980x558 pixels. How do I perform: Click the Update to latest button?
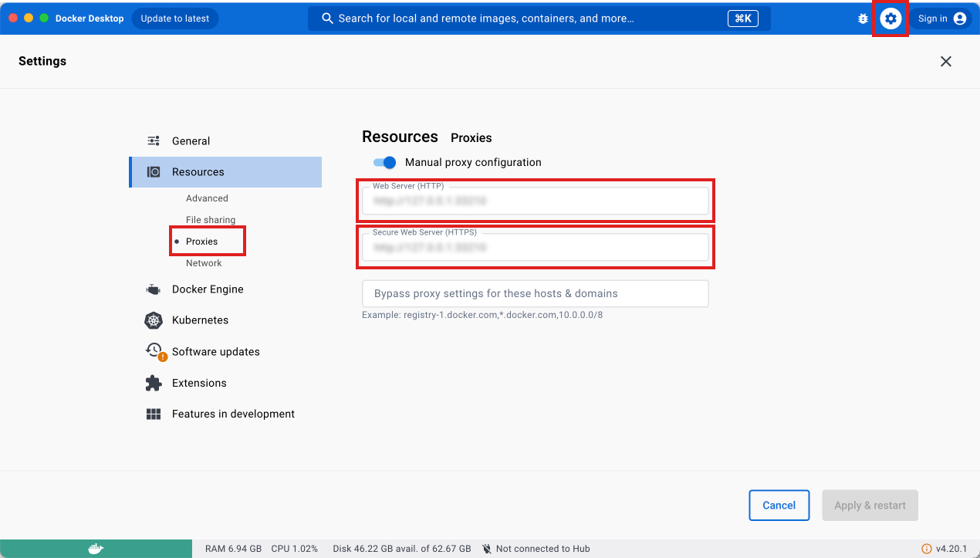pyautogui.click(x=175, y=19)
